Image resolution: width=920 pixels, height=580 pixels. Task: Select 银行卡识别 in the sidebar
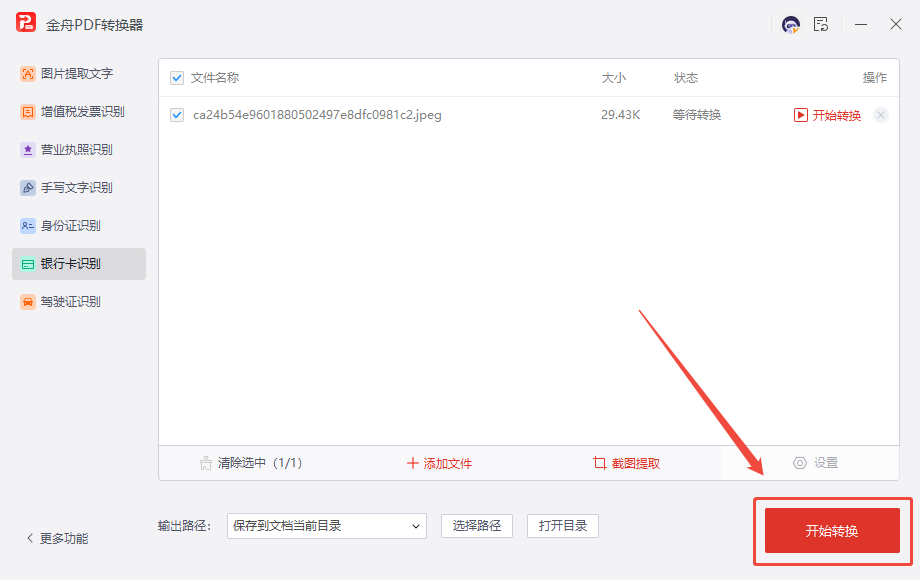79,264
